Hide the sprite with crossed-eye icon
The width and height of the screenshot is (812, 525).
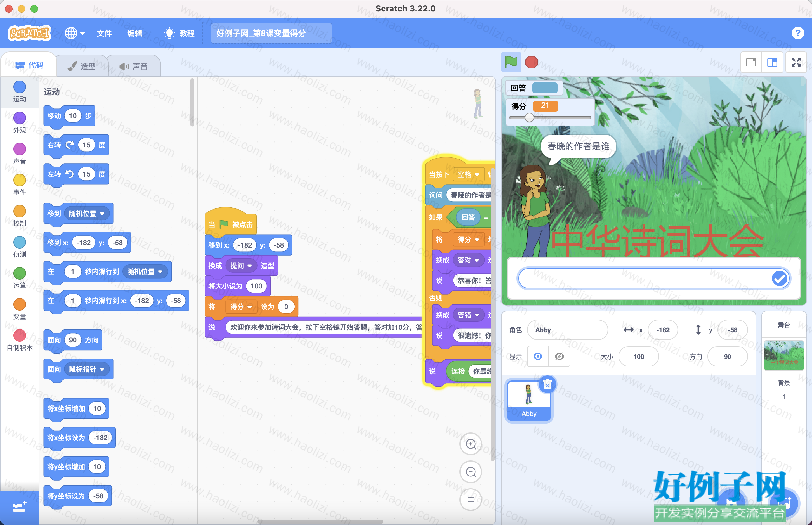point(559,356)
